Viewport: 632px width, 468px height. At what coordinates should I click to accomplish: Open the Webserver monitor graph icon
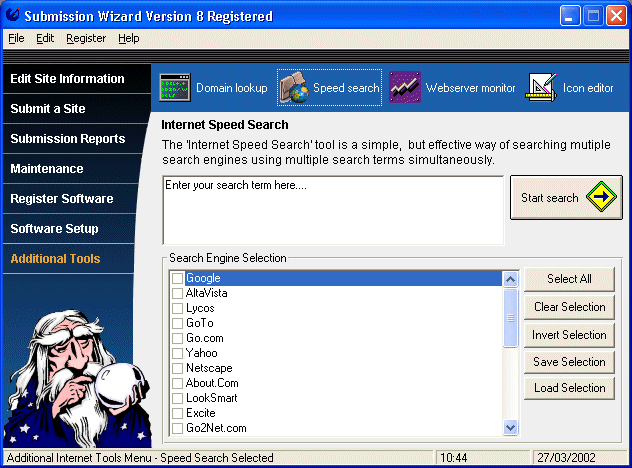pos(405,87)
